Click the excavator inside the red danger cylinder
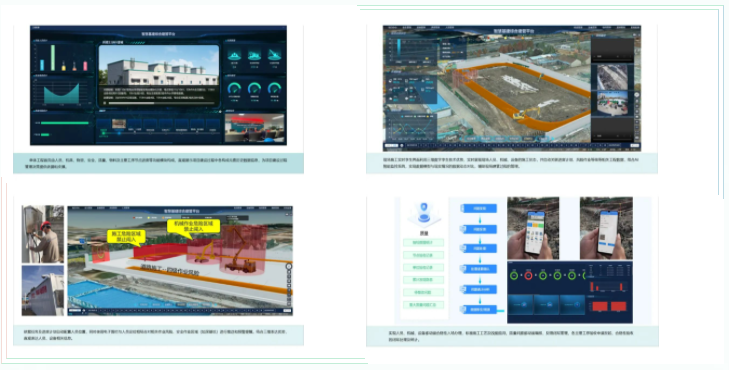Image resolution: width=729 pixels, height=370 pixels. pos(206,251)
